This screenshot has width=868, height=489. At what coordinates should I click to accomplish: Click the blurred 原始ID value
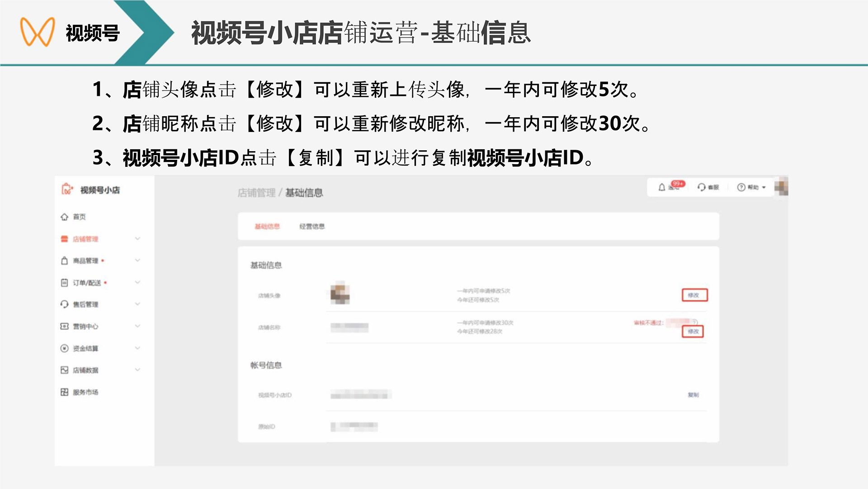354,426
